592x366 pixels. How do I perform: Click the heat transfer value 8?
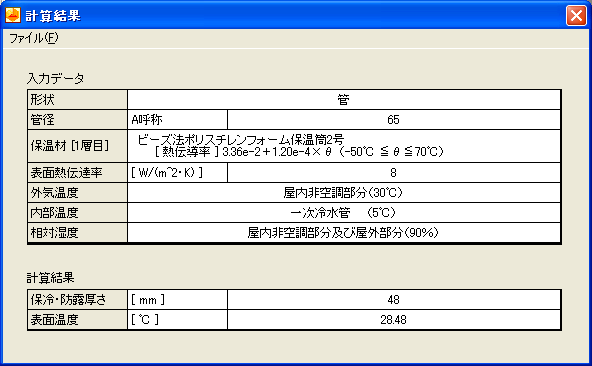tap(394, 173)
